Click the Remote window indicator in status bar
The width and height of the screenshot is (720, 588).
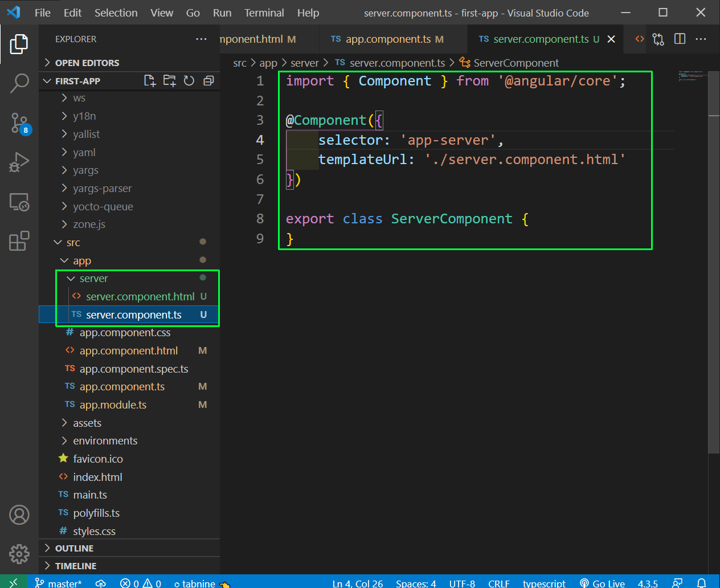14,582
